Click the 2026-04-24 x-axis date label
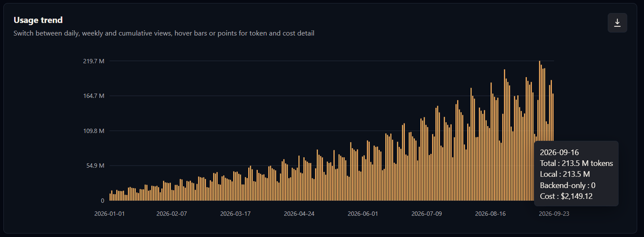This screenshot has height=237, width=644. point(299,214)
